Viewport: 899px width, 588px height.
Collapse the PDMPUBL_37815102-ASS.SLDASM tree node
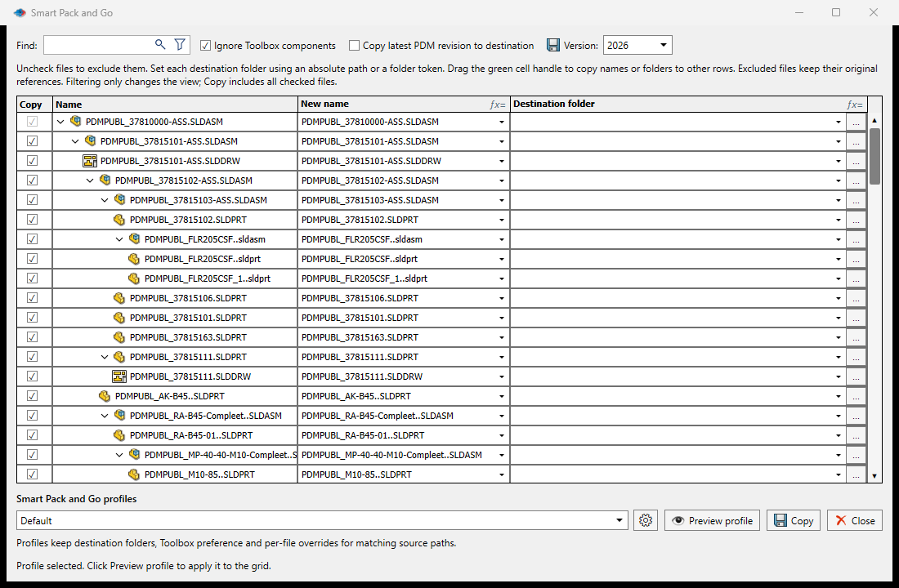click(x=90, y=180)
